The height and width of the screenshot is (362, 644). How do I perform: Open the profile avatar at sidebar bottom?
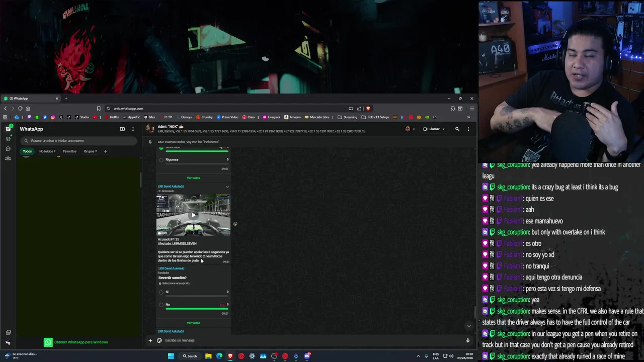coord(8,342)
